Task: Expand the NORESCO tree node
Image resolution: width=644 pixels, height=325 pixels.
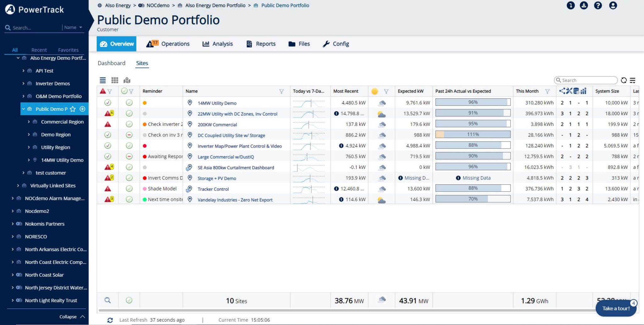Action: pyautogui.click(x=13, y=237)
